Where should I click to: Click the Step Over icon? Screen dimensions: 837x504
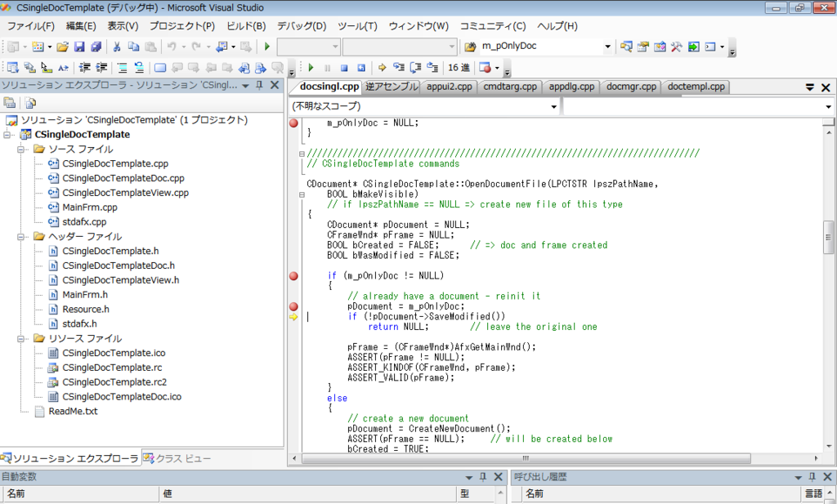[415, 68]
